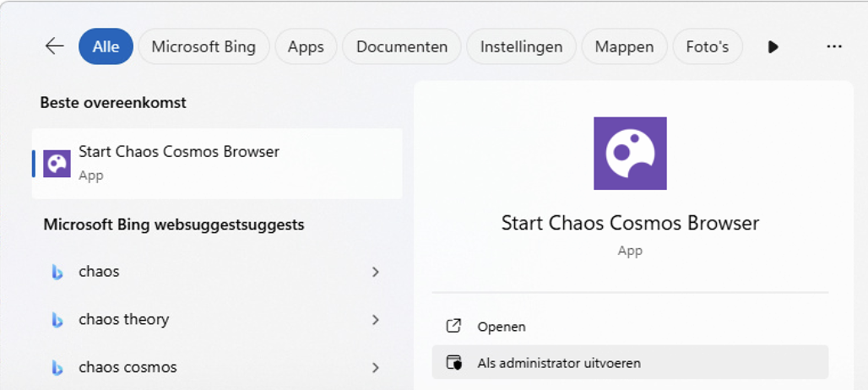Filter results by Apps
The width and height of the screenshot is (868, 390).
click(x=306, y=46)
